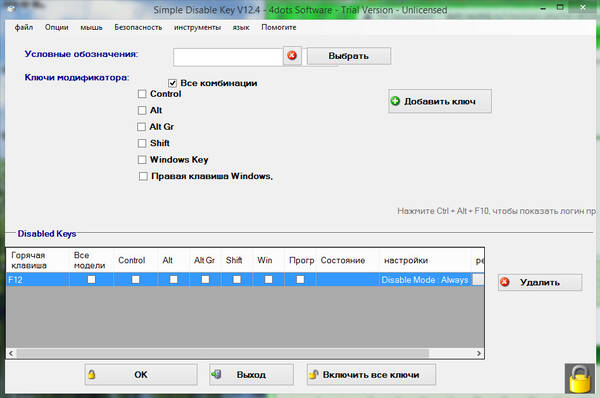
Task: Open the Безопасность menu
Action: click(x=138, y=27)
